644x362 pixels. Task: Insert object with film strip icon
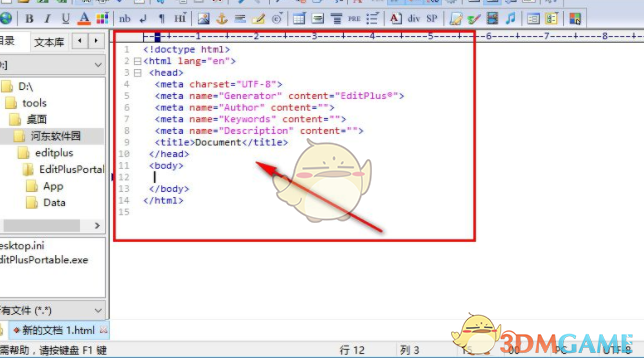pos(492,18)
